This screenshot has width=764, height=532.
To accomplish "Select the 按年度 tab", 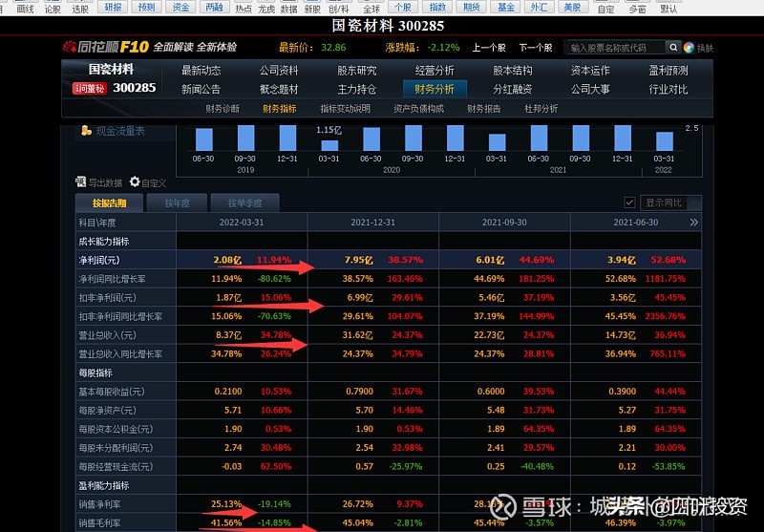I will [x=177, y=203].
